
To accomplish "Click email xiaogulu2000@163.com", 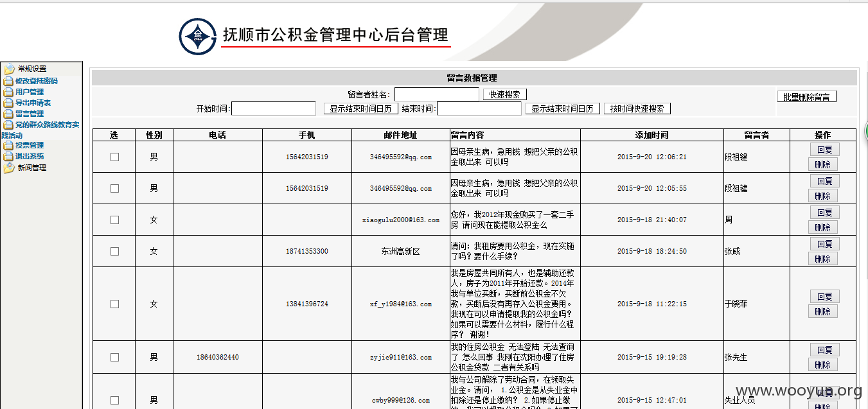I will tap(401, 220).
